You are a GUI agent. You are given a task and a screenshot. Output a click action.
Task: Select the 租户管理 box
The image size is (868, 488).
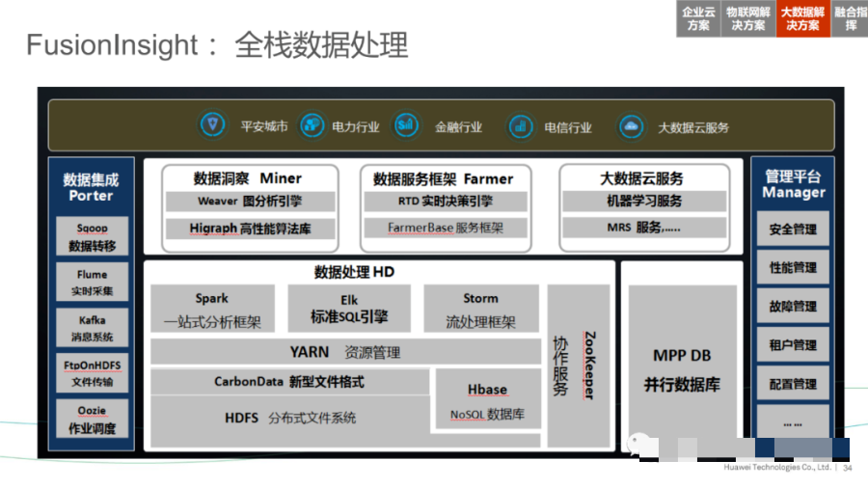click(793, 345)
